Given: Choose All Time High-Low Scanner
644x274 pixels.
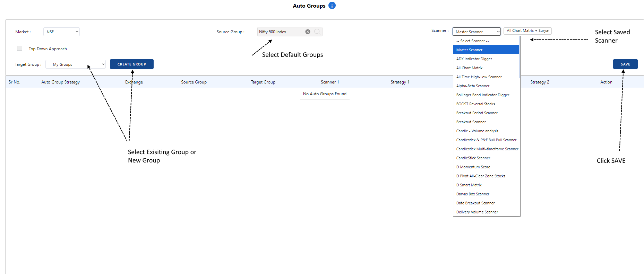Looking at the screenshot, I should pyautogui.click(x=486, y=77).
